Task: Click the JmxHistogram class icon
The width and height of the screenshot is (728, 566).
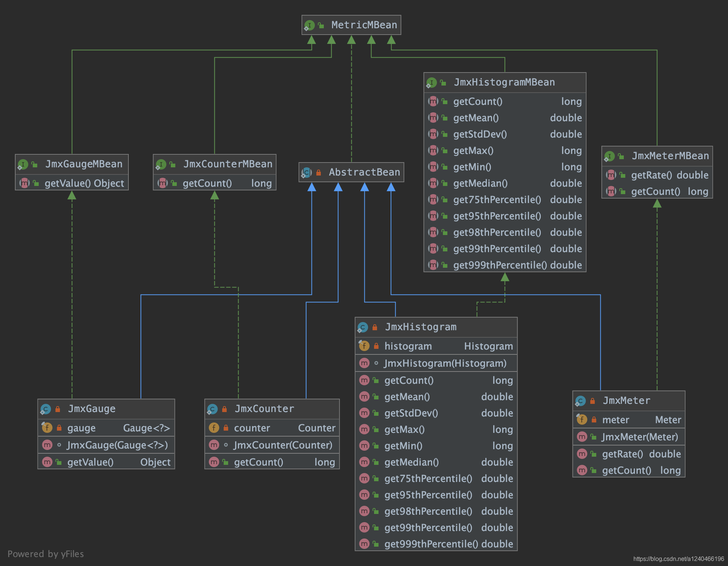Action: tap(363, 327)
